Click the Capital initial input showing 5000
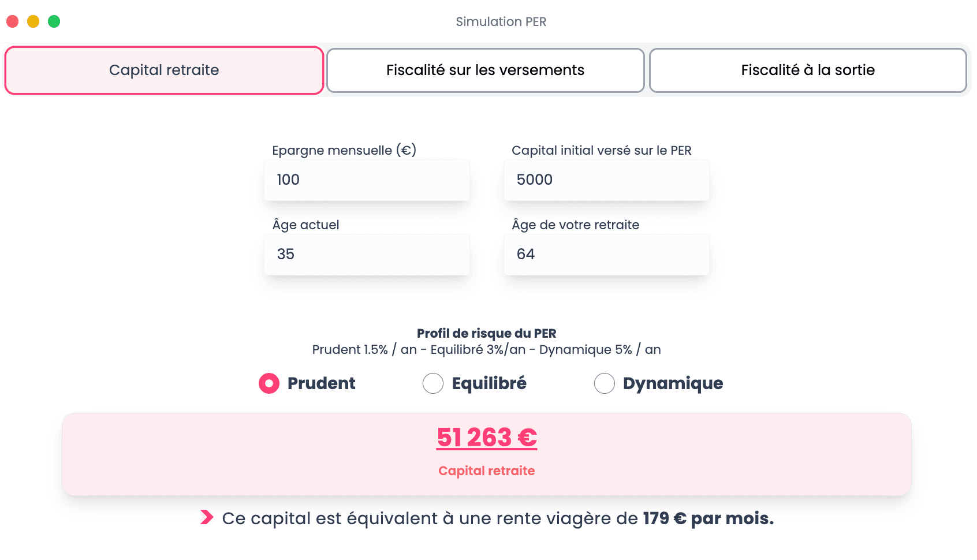 [606, 180]
